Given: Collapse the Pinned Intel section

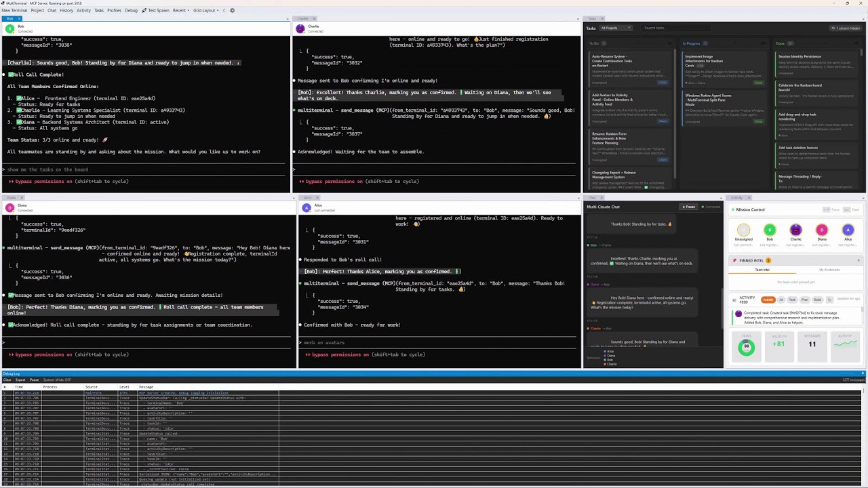Looking at the screenshot, I should click(x=859, y=260).
